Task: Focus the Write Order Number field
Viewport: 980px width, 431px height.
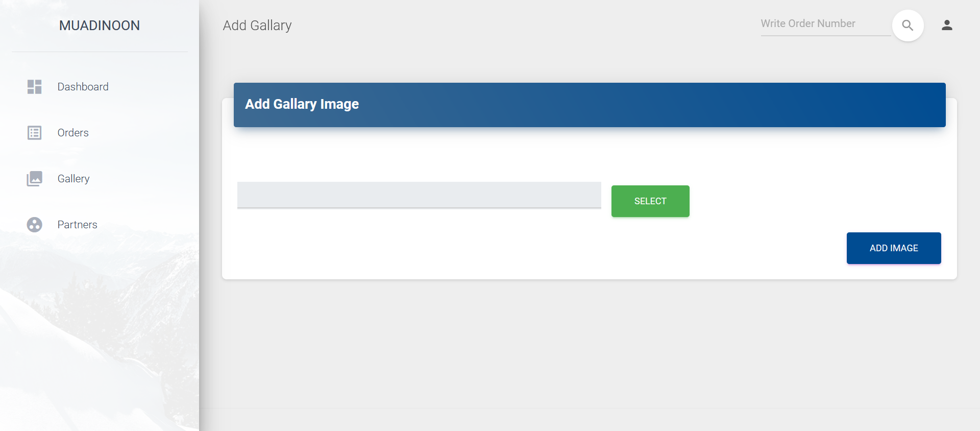Action: pos(825,24)
